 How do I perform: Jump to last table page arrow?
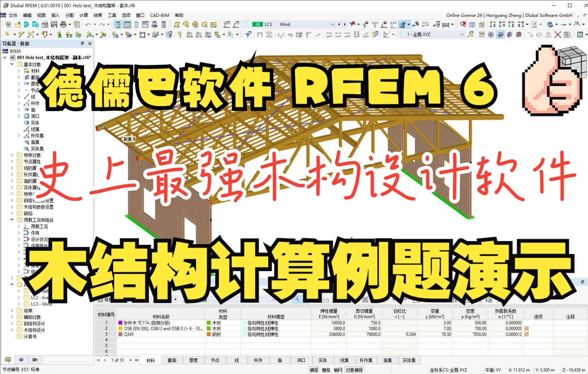coord(137,360)
